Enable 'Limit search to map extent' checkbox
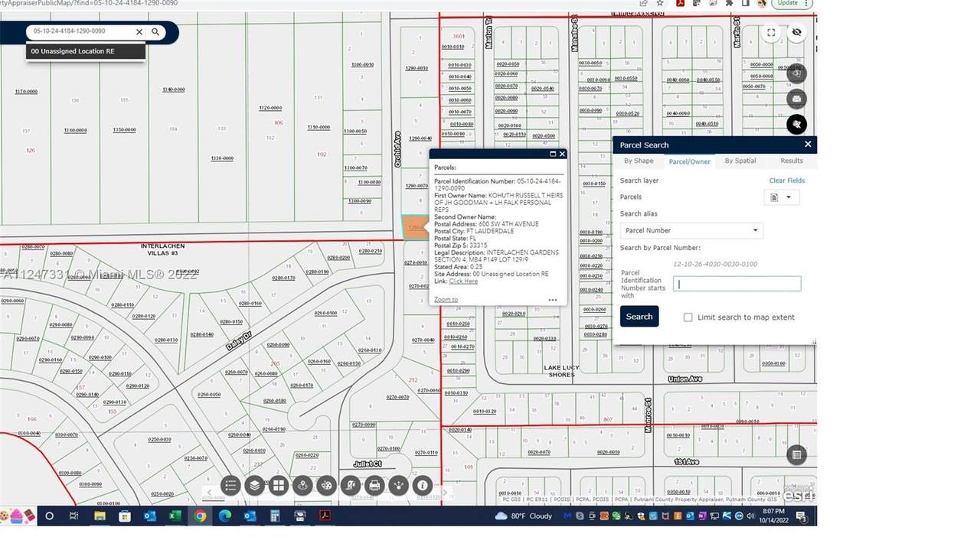 pyautogui.click(x=688, y=317)
